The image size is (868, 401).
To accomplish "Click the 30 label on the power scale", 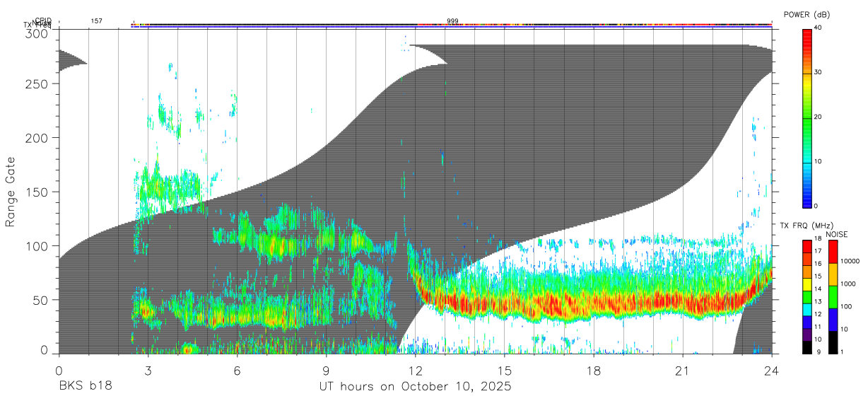I will [x=818, y=73].
